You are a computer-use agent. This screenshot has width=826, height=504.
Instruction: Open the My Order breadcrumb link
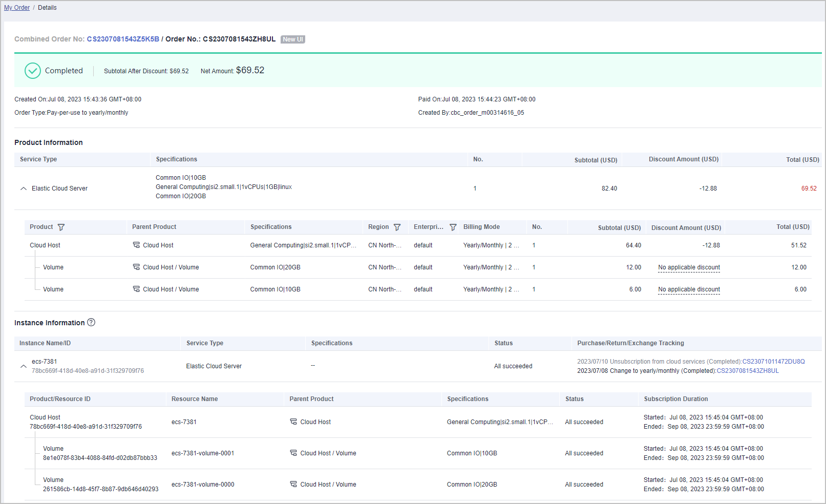[17, 8]
